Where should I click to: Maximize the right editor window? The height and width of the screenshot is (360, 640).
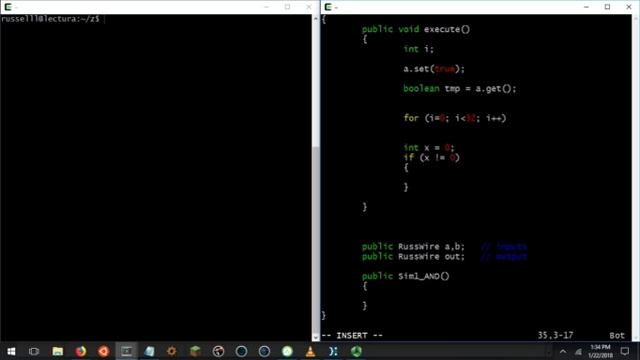(607, 7)
